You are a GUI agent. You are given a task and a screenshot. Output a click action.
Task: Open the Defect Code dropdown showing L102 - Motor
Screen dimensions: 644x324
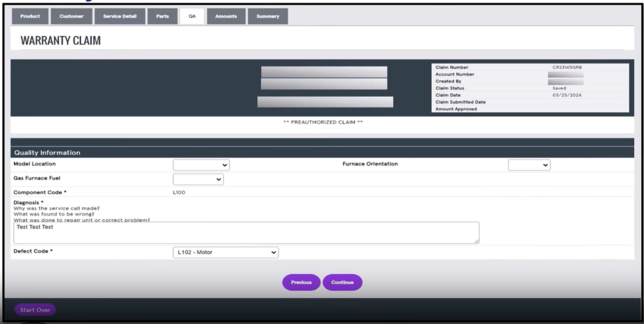(225, 252)
